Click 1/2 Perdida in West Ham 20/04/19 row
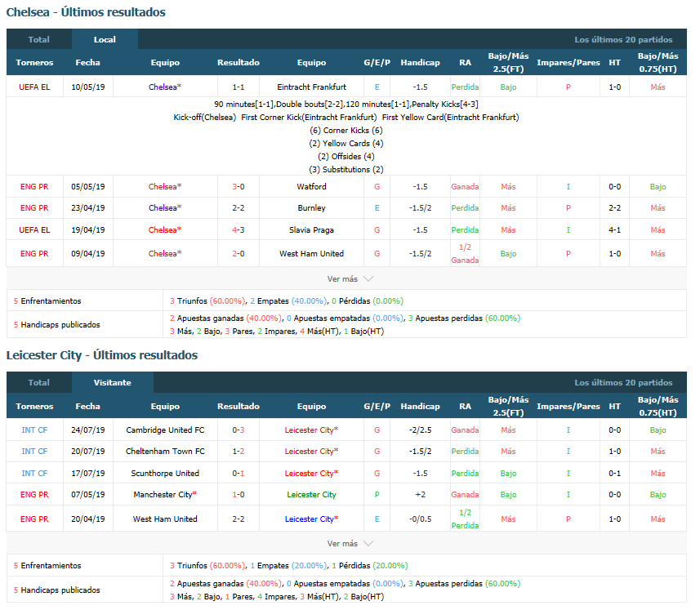Screen dimensions: 700x610 [x=465, y=519]
